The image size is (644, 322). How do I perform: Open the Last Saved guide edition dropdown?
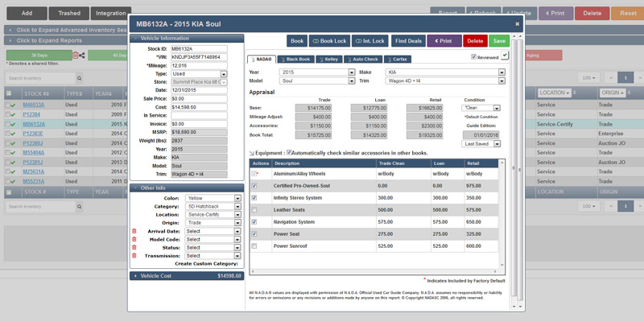click(481, 144)
